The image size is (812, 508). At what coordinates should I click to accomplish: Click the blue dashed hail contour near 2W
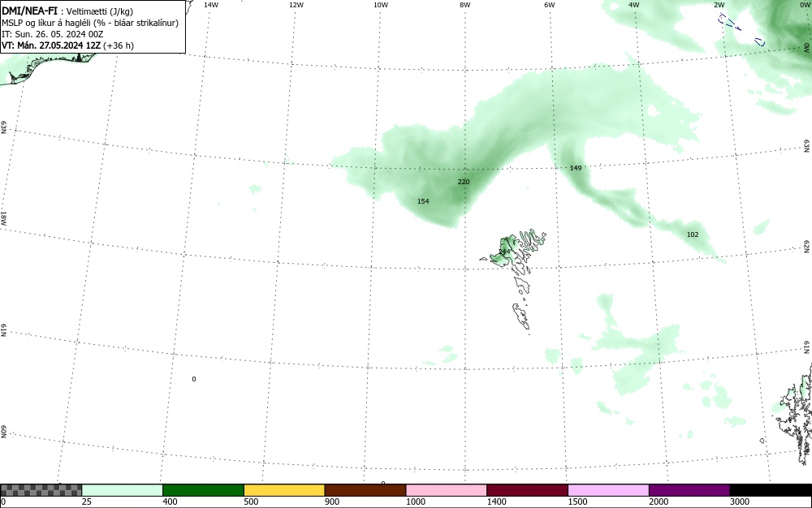728,22
